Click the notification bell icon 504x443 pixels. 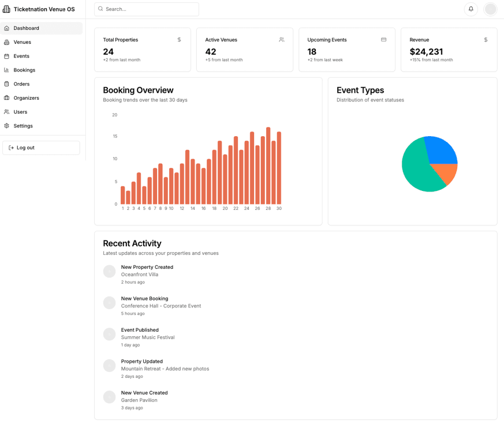pos(471,9)
